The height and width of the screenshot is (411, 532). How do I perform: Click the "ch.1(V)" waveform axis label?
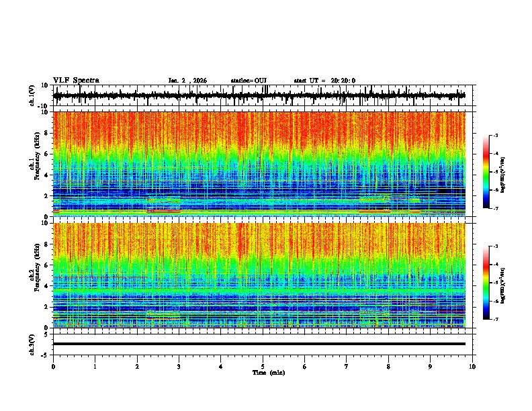click(32, 95)
